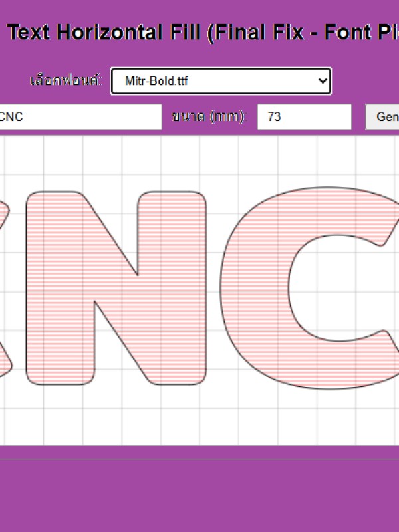
Task: Focus the size field showing 73
Action: point(304,117)
